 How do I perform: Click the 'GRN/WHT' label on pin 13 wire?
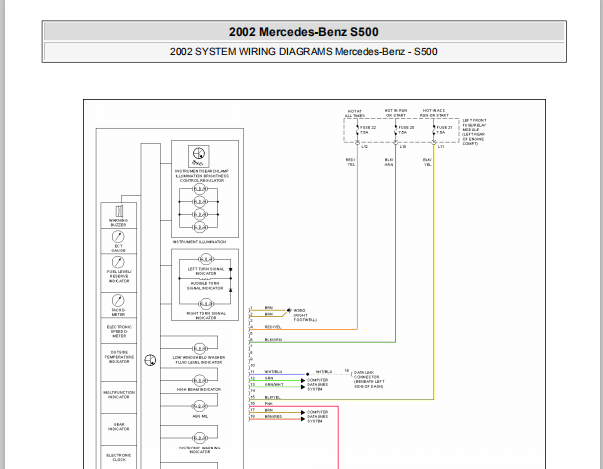(x=274, y=384)
